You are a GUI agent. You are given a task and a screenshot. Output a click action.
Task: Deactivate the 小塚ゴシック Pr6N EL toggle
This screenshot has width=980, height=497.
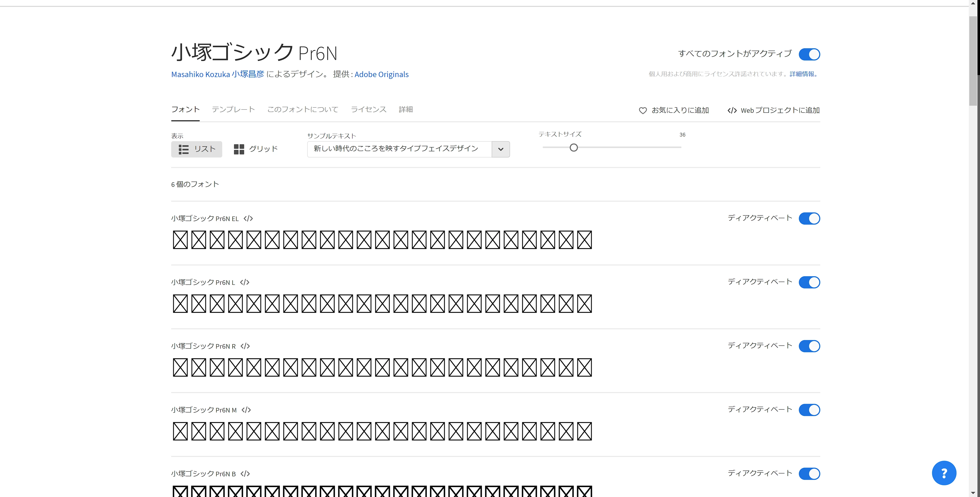click(x=809, y=219)
